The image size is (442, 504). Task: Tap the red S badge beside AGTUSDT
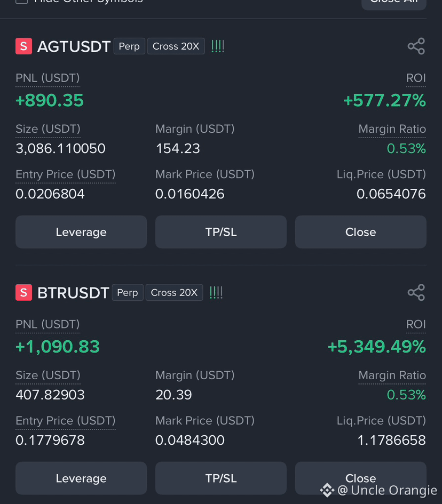point(24,46)
